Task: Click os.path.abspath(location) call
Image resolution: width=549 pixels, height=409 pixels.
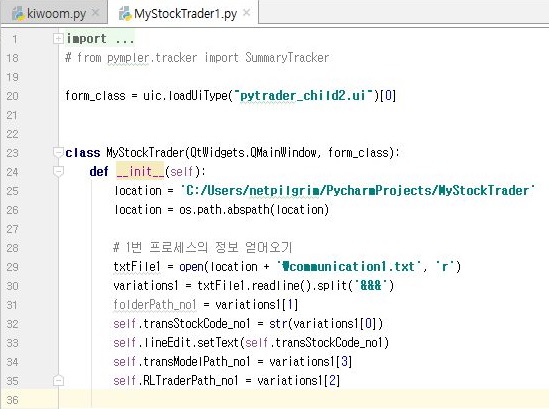Action: (254, 210)
